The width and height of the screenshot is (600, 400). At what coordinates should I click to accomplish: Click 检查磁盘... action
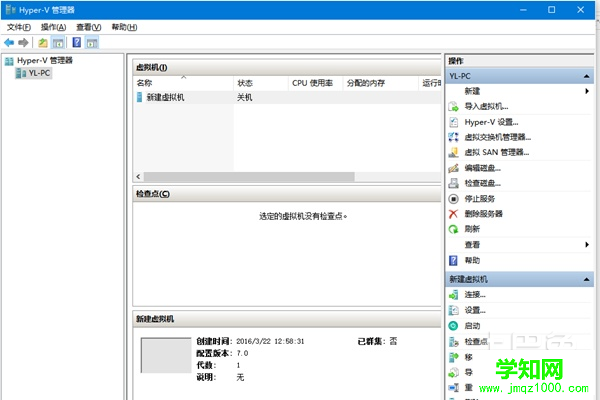[483, 183]
